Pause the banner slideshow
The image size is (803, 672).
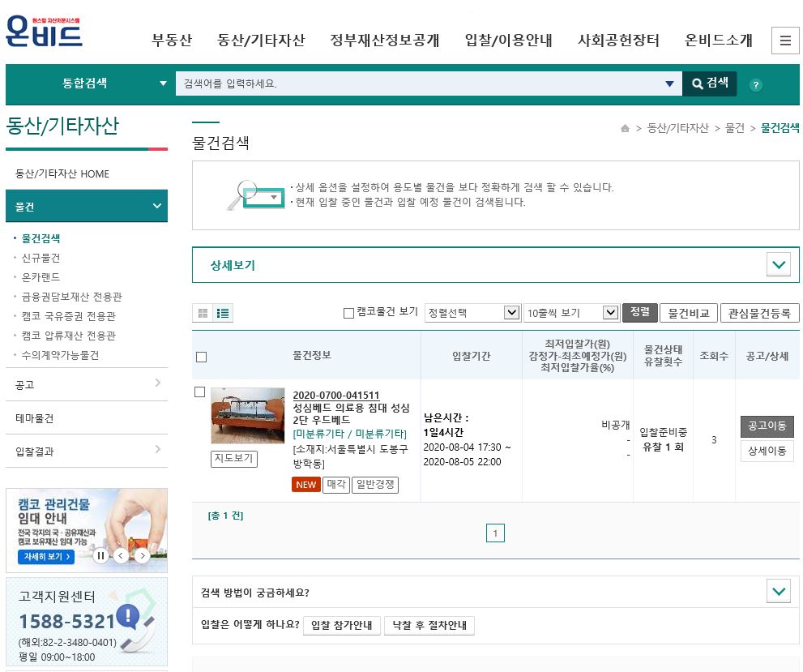(100, 555)
